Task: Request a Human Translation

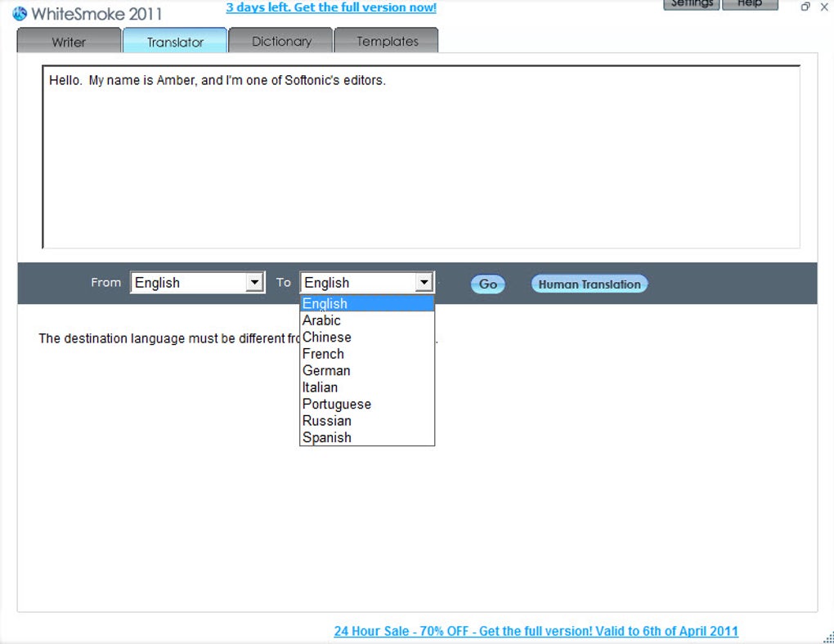Action: [x=590, y=284]
